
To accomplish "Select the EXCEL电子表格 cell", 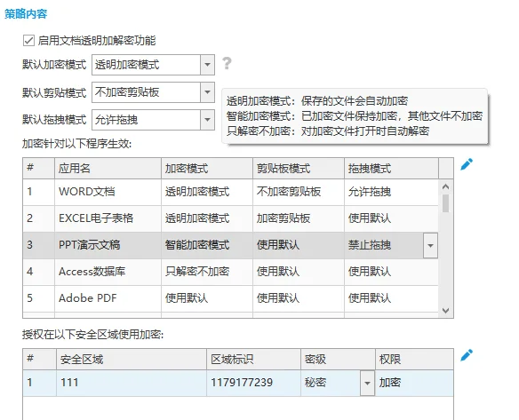I will point(108,218).
